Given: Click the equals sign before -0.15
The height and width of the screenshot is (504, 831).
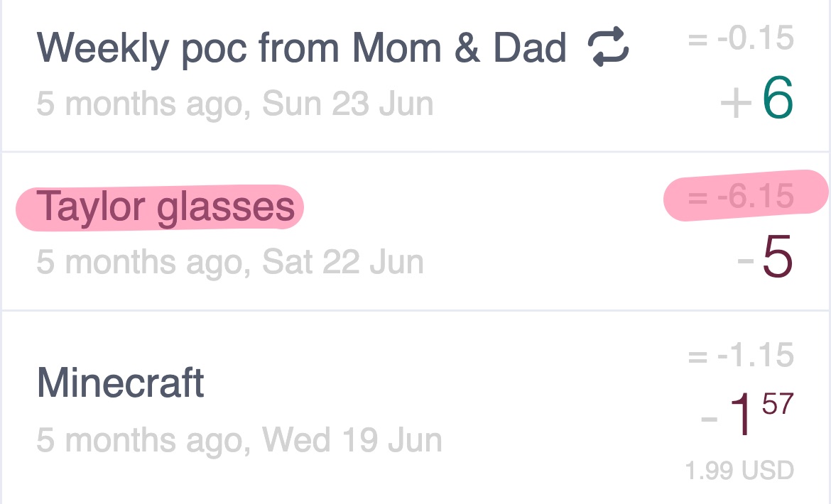Looking at the screenshot, I should pos(697,40).
